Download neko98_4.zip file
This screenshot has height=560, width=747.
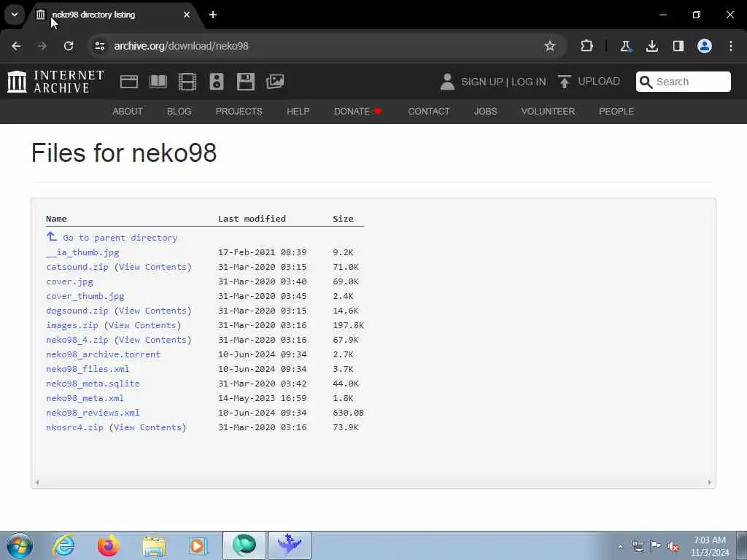(77, 340)
